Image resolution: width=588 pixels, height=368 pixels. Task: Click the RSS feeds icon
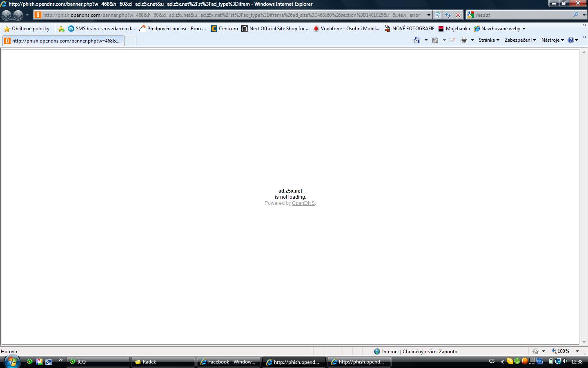435,40
